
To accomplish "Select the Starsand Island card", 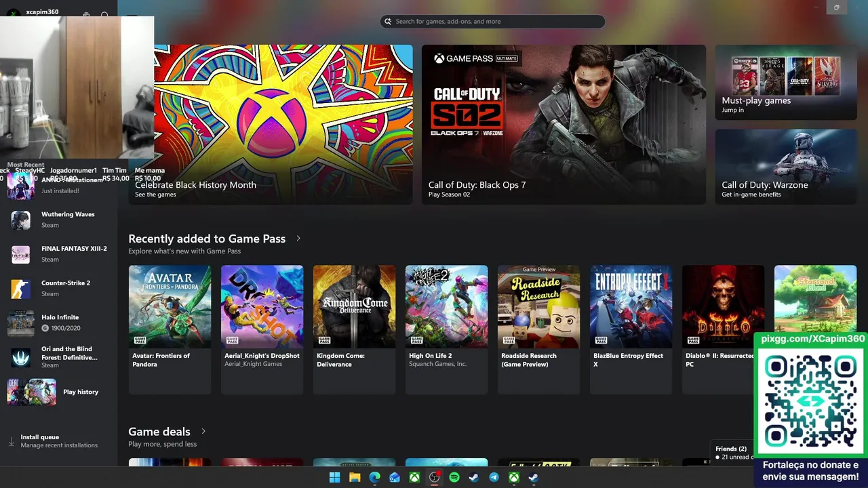I will coord(815,298).
